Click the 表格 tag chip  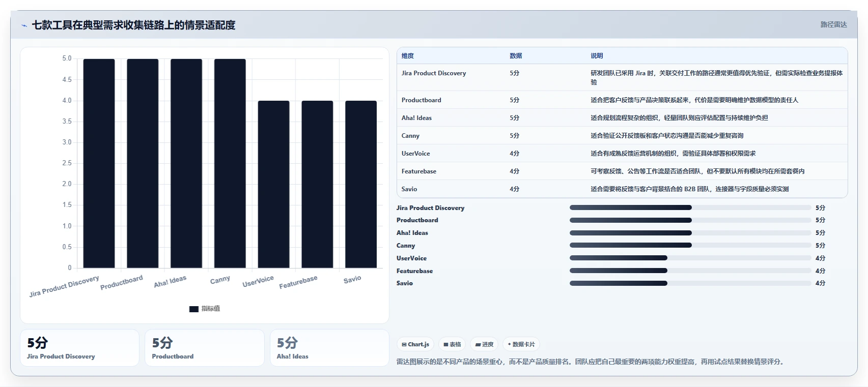pos(452,344)
